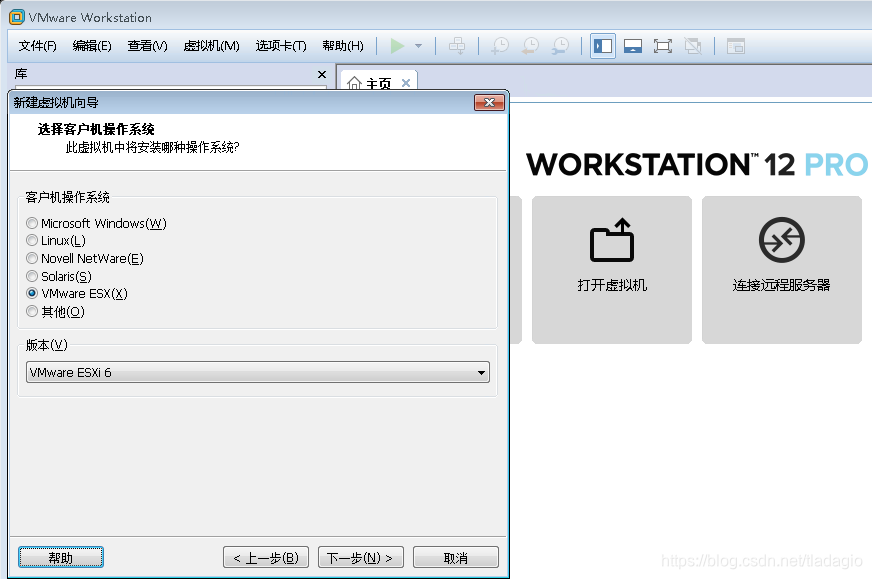Open the 选项卡(T) menu
872x579 pixels.
(281, 46)
